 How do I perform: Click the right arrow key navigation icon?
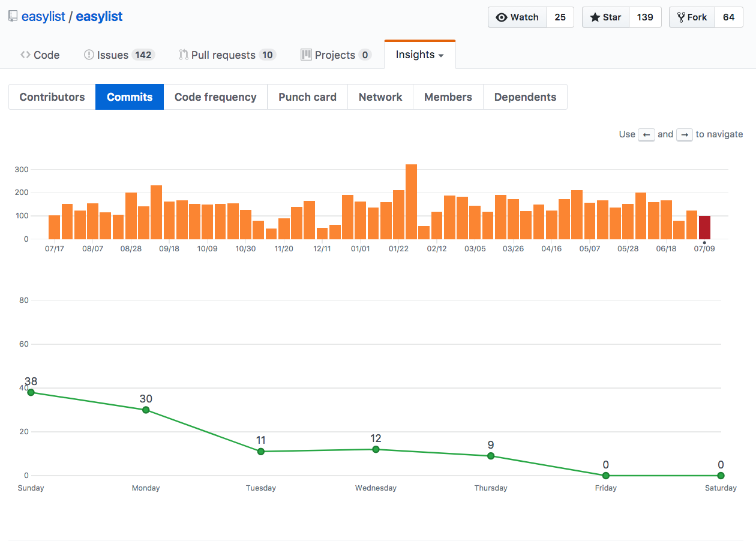coord(685,134)
